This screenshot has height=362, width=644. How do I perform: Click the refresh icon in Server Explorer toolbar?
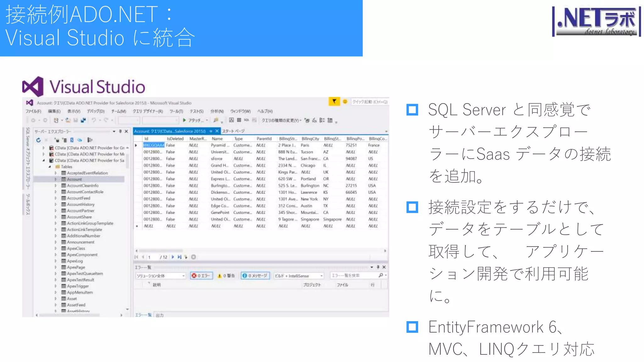38,140
